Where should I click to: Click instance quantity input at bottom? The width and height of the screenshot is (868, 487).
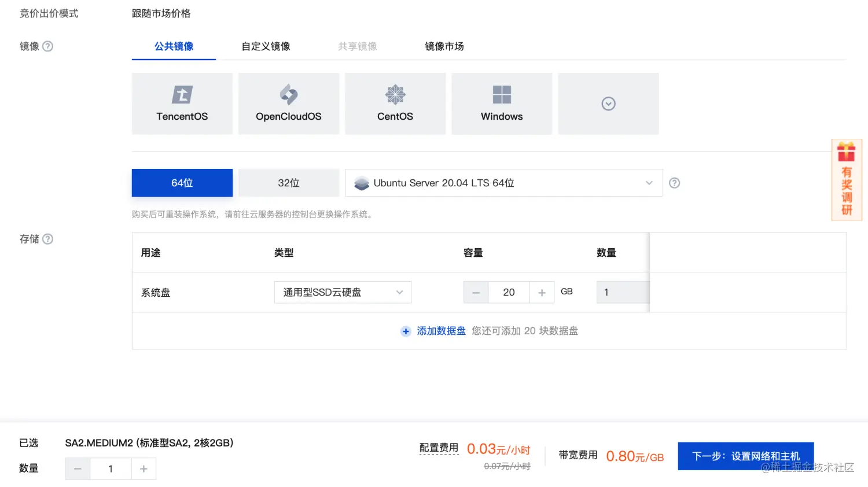pos(111,468)
